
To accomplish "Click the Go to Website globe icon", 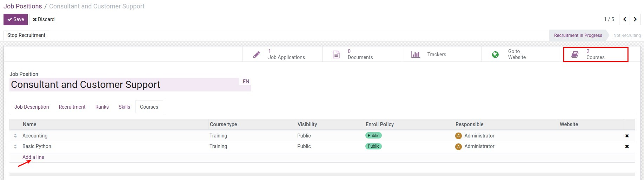I will click(495, 54).
